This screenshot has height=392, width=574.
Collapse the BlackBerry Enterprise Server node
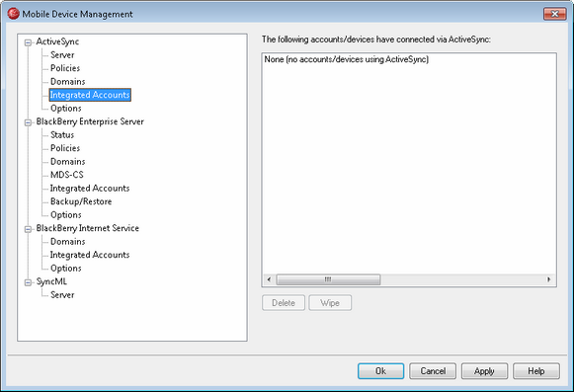pyautogui.click(x=28, y=122)
